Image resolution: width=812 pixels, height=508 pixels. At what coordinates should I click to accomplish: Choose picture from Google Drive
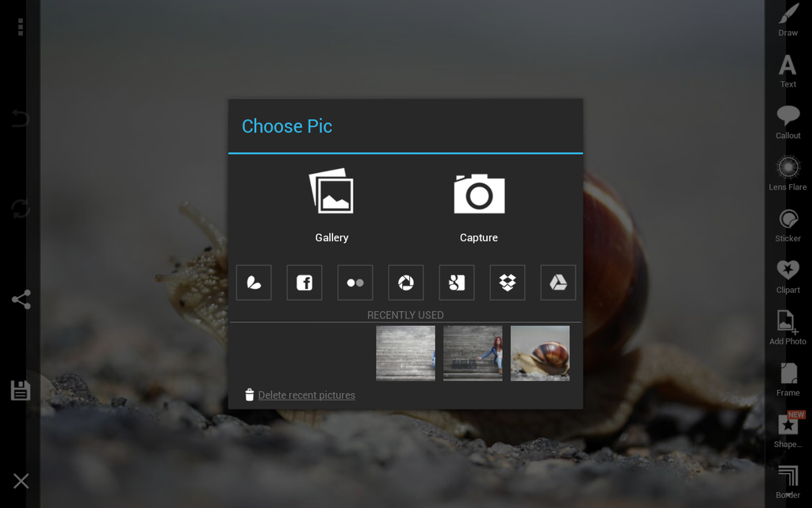pos(558,283)
